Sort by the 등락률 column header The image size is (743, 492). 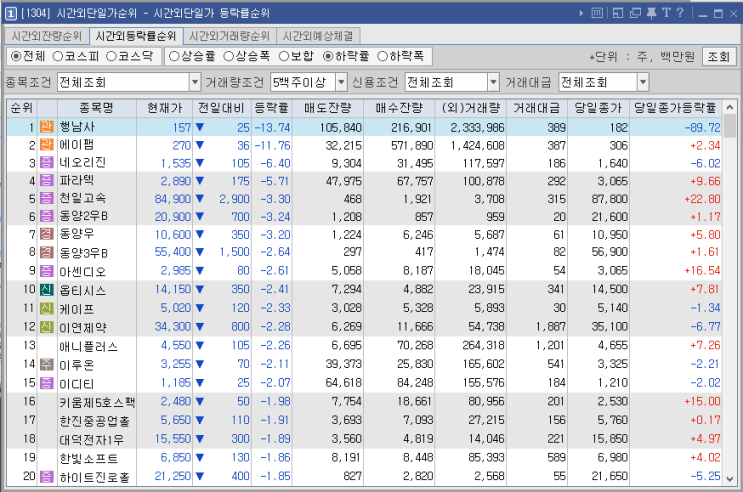(272, 108)
